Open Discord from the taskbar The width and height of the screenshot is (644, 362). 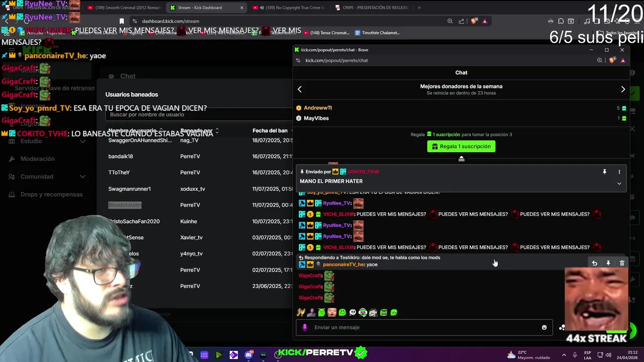pyautogui.click(x=249, y=355)
